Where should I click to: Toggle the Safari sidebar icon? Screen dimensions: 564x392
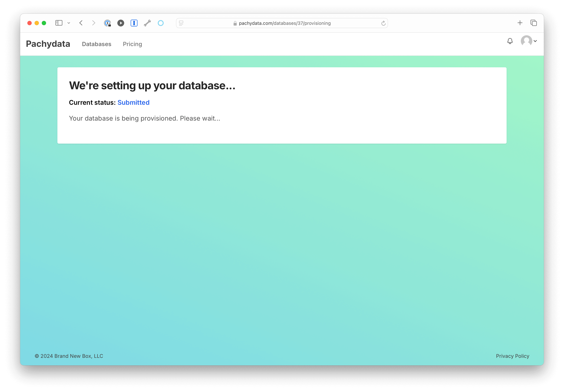pos(59,23)
